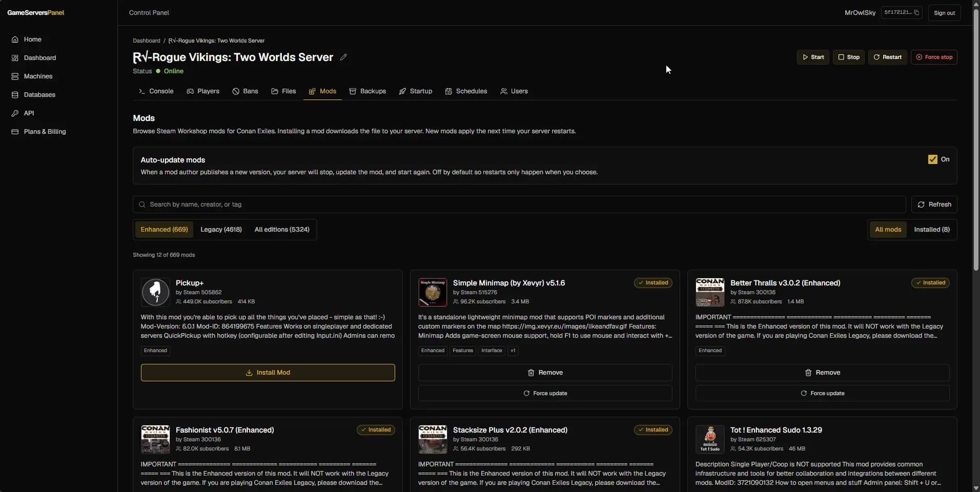Stop the server
The width and height of the screenshot is (980, 492).
[849, 57]
